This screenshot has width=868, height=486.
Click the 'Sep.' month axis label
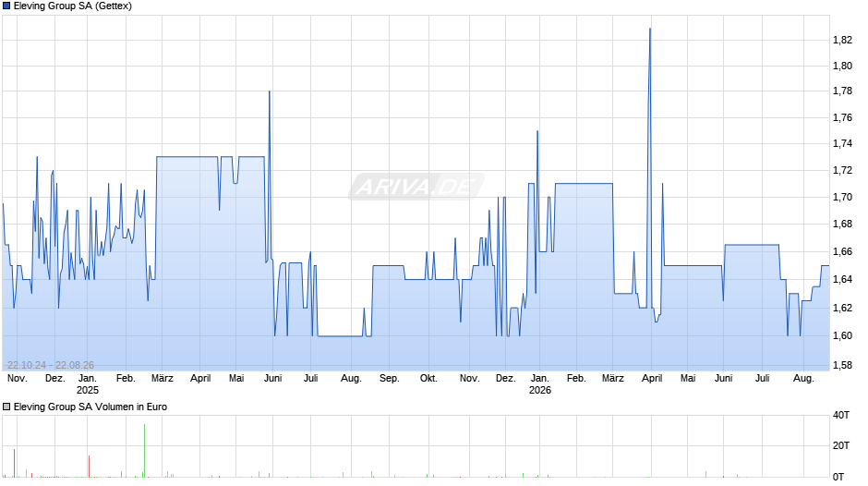click(x=389, y=379)
